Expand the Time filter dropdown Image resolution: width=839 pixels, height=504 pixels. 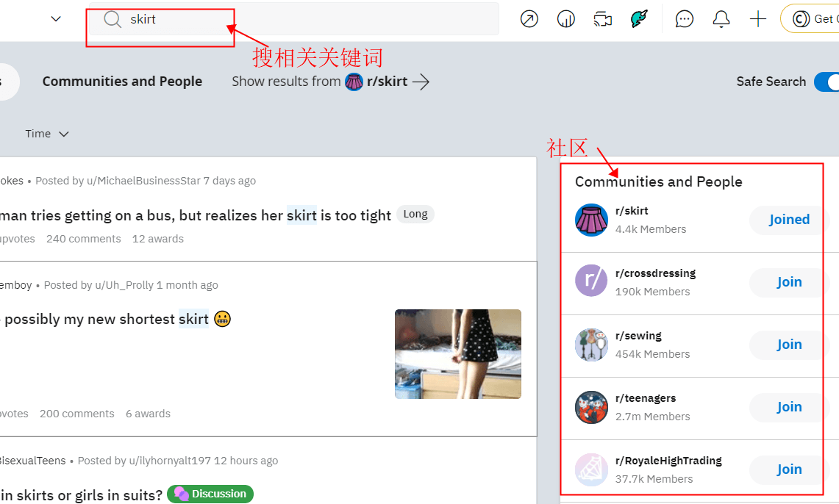47,134
